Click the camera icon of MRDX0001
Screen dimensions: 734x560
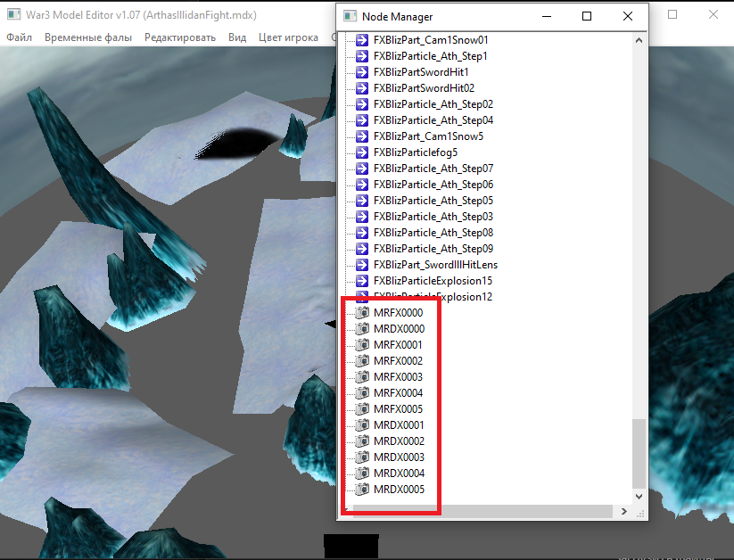(362, 424)
